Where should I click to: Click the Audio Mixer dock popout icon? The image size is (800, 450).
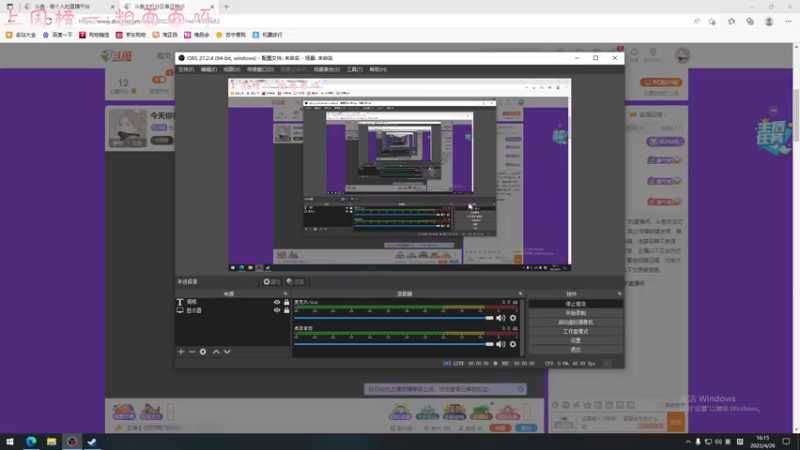click(x=520, y=294)
